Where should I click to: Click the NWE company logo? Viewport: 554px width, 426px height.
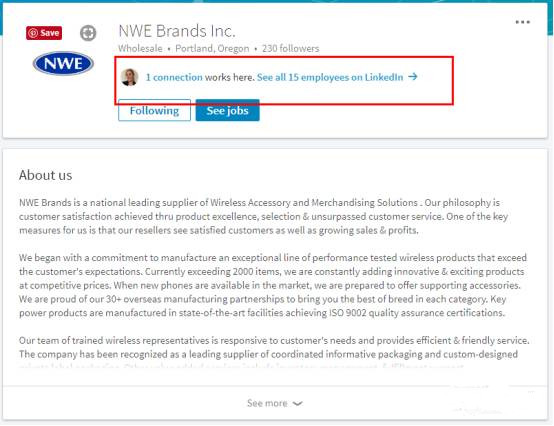(63, 64)
